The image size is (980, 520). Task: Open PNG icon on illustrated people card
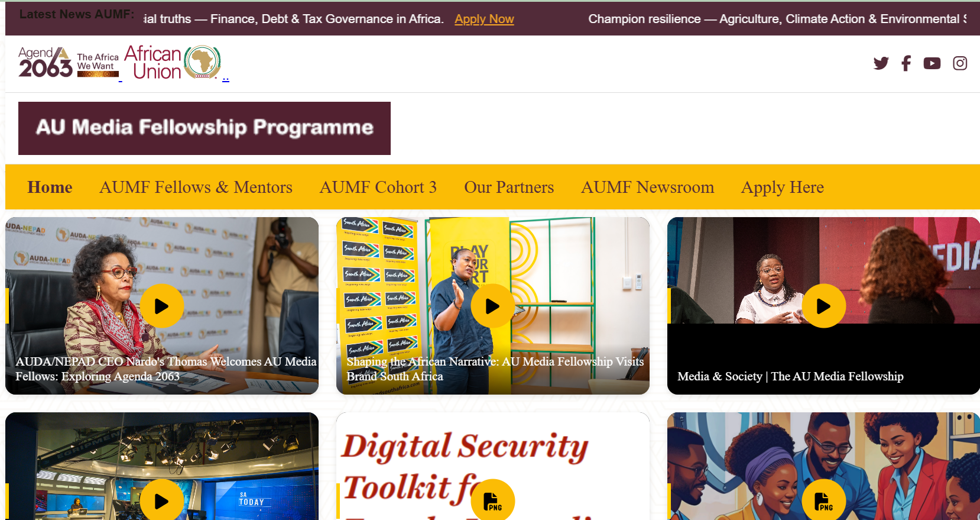(x=824, y=500)
